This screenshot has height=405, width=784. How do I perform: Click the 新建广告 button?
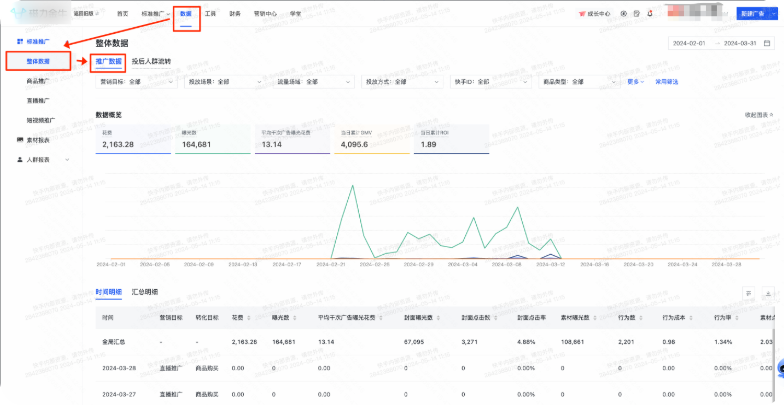click(754, 14)
